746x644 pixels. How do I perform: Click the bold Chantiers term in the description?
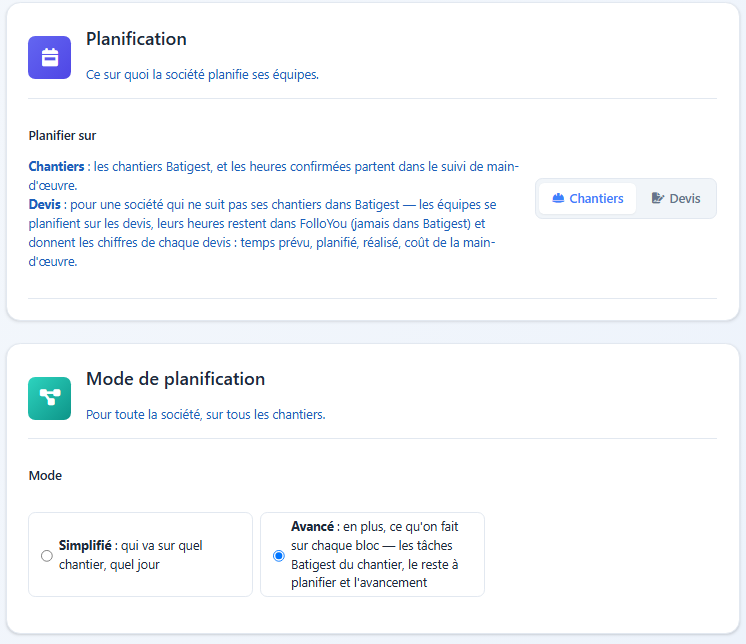56,166
